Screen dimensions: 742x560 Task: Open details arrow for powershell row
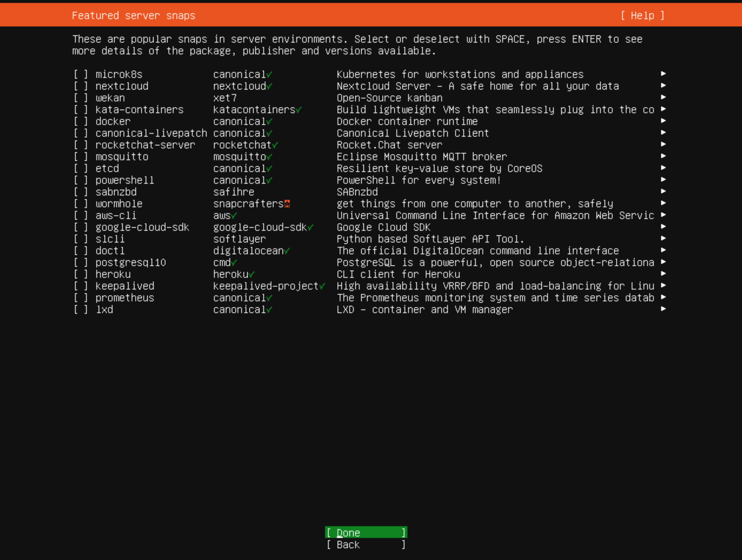point(663,180)
